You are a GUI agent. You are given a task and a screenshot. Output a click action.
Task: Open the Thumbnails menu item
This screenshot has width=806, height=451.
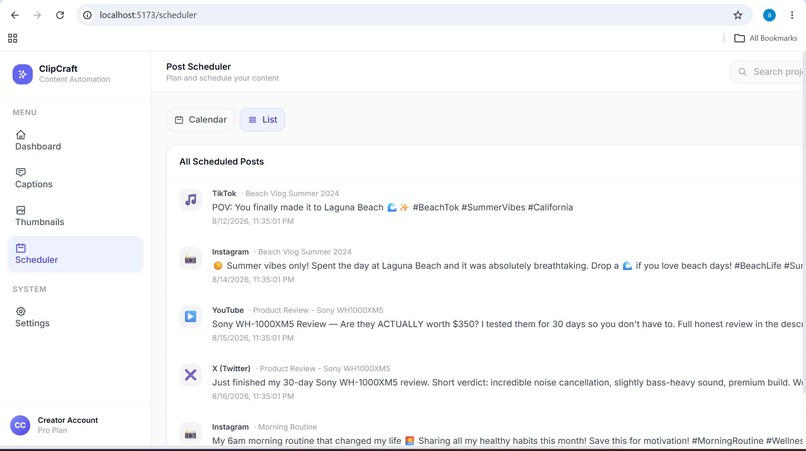(x=75, y=216)
